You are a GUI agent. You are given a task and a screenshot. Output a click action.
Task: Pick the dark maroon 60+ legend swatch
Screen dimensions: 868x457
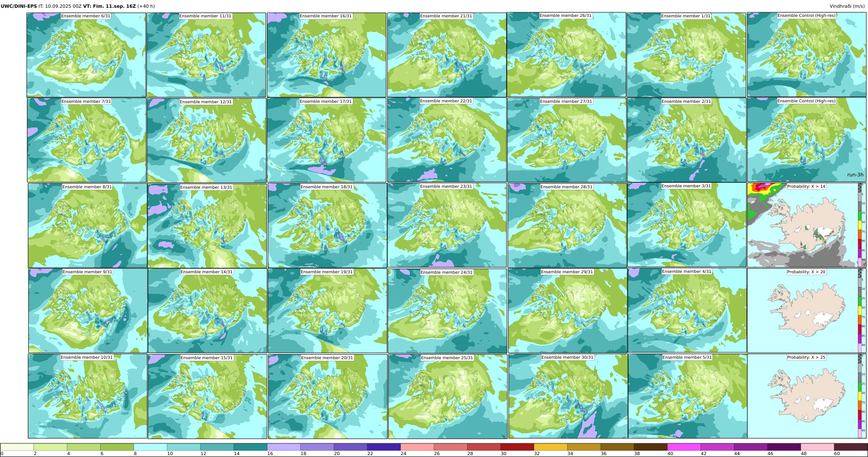(x=851, y=447)
